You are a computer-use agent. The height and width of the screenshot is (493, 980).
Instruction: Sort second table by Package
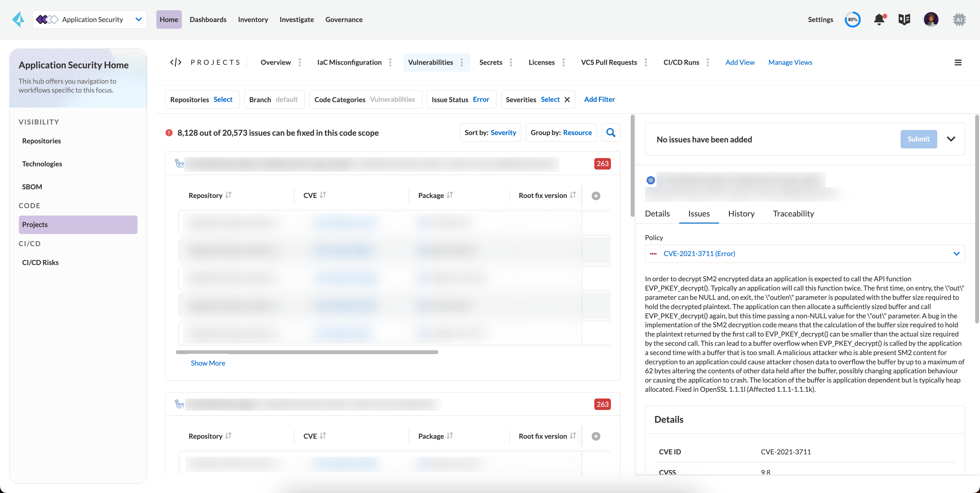(450, 436)
